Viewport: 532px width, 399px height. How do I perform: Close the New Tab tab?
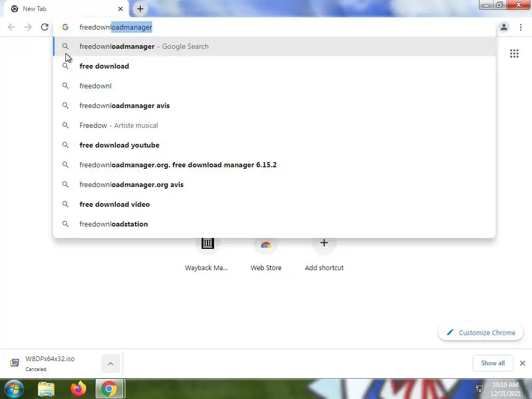coord(121,9)
